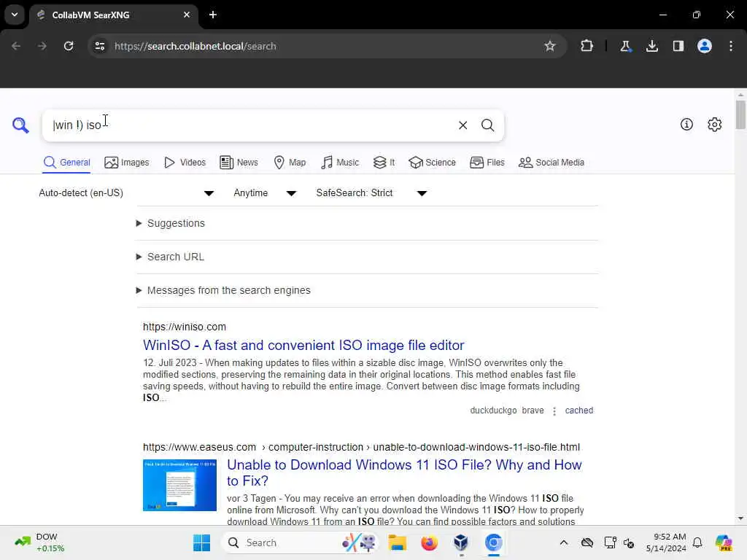Image resolution: width=747 pixels, height=560 pixels.
Task: Open tab search dropdown arrow
Action: [15, 15]
